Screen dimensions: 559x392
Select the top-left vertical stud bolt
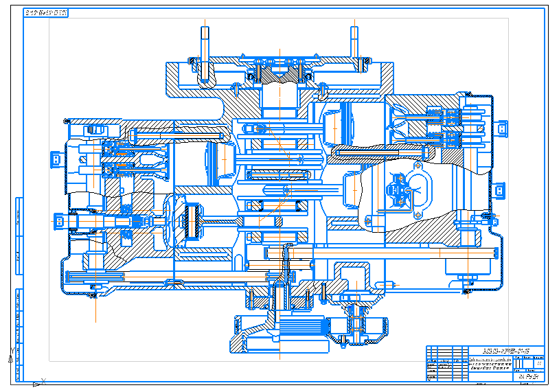click(205, 51)
